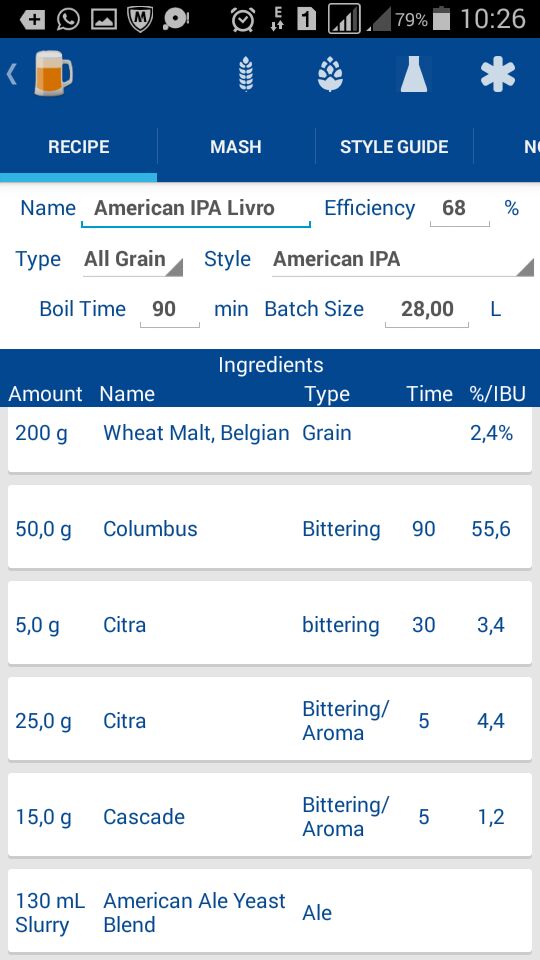
Task: Open the American Ale Yeast Blend row
Action: (x=270, y=912)
